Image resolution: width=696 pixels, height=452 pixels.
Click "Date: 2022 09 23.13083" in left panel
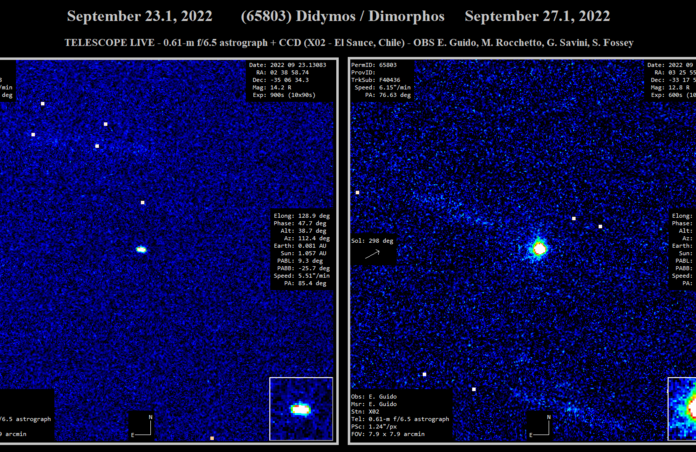click(287, 65)
